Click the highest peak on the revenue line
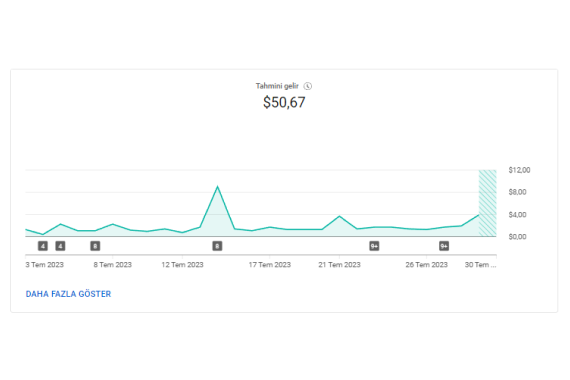Viewport: 570px width, 380px height. point(217,187)
